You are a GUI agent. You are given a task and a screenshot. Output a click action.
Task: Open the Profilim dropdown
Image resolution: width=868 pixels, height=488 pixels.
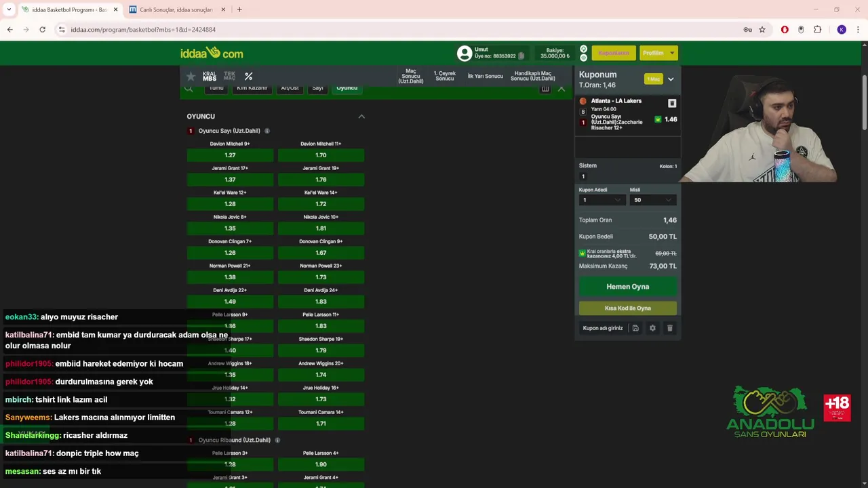pyautogui.click(x=658, y=53)
